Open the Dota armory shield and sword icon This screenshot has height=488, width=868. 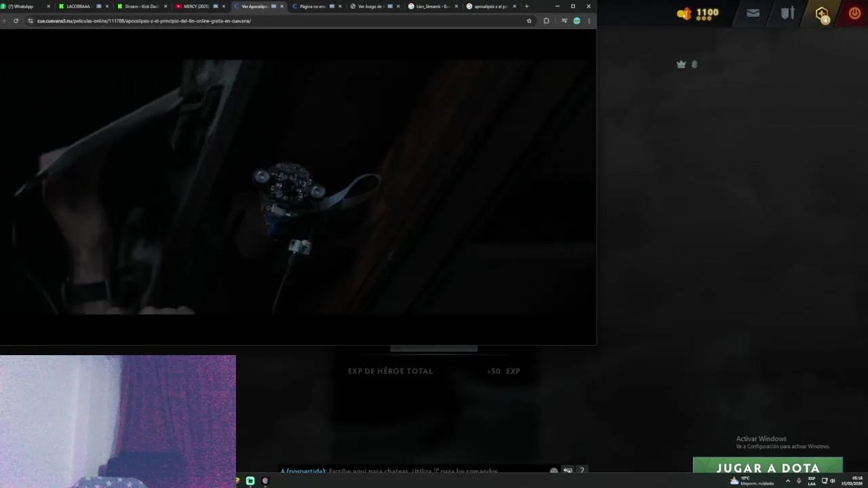click(x=787, y=13)
